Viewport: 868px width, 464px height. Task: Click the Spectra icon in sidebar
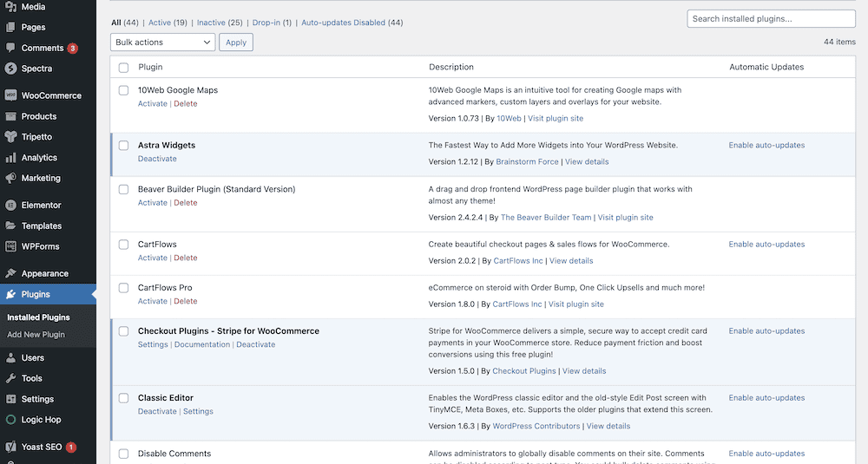click(10, 69)
